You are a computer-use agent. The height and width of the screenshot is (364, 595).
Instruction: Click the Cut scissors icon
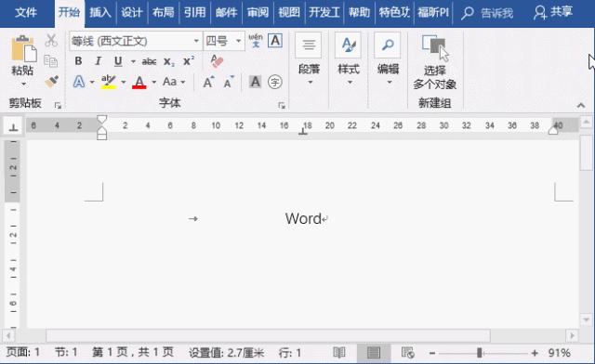click(x=51, y=40)
